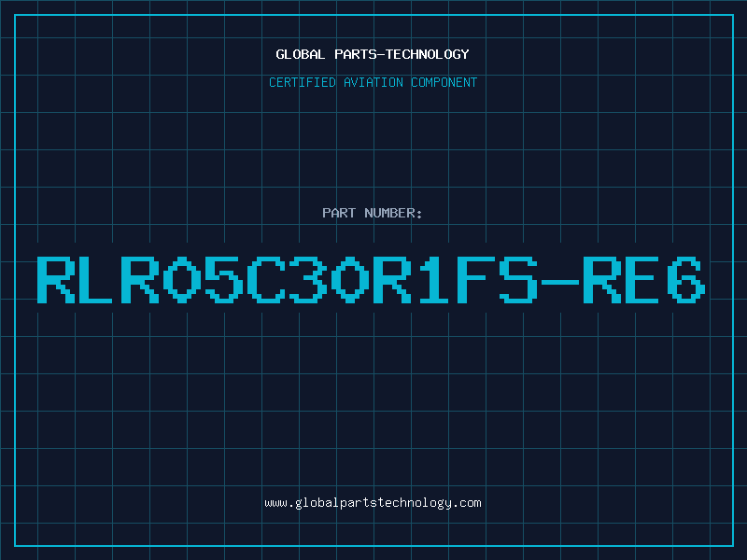747x560 pixels.
Task: Click the final 6 of the part number
Action: 686,280
